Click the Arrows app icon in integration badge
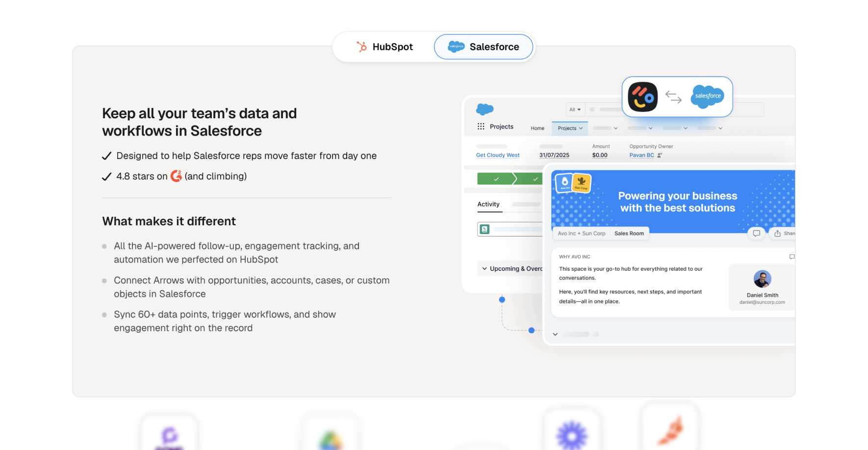The image size is (868, 450). click(643, 97)
